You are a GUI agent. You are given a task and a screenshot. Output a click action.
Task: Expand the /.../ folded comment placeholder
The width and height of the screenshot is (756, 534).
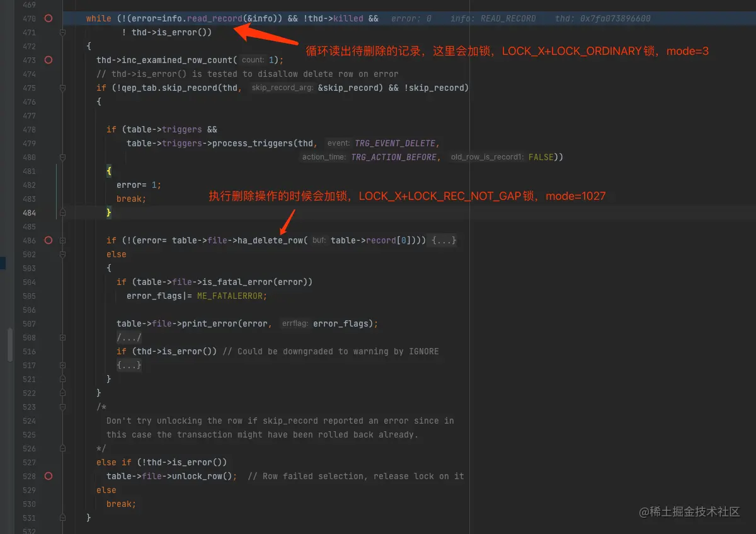pos(129,337)
